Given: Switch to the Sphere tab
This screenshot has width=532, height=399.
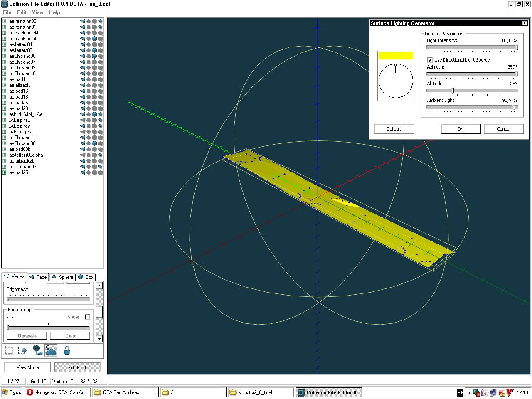Looking at the screenshot, I should tap(62, 277).
